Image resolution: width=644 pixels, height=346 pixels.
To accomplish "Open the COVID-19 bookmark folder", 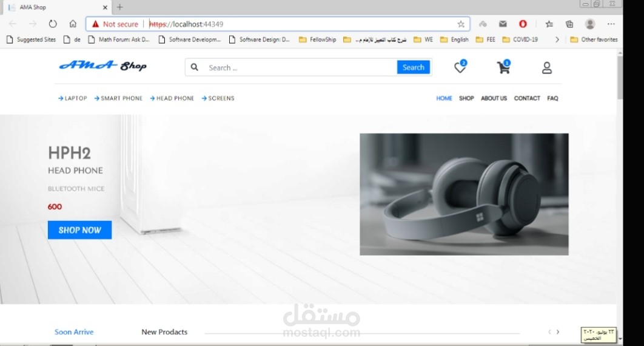I will click(520, 39).
